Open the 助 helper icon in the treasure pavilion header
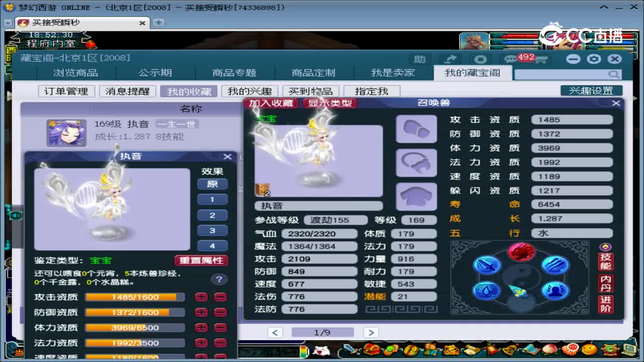This screenshot has height=362, width=644. pyautogui.click(x=420, y=59)
